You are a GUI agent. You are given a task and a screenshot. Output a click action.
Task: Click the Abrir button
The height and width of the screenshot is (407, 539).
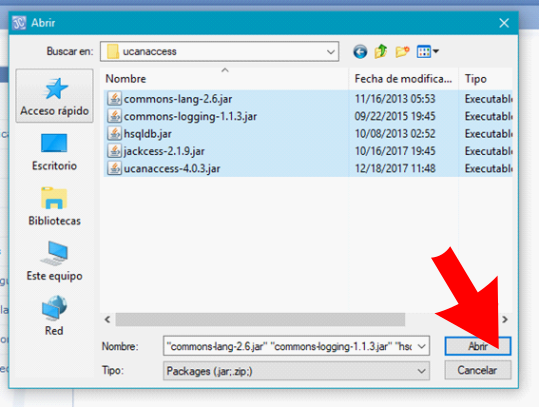pos(478,346)
